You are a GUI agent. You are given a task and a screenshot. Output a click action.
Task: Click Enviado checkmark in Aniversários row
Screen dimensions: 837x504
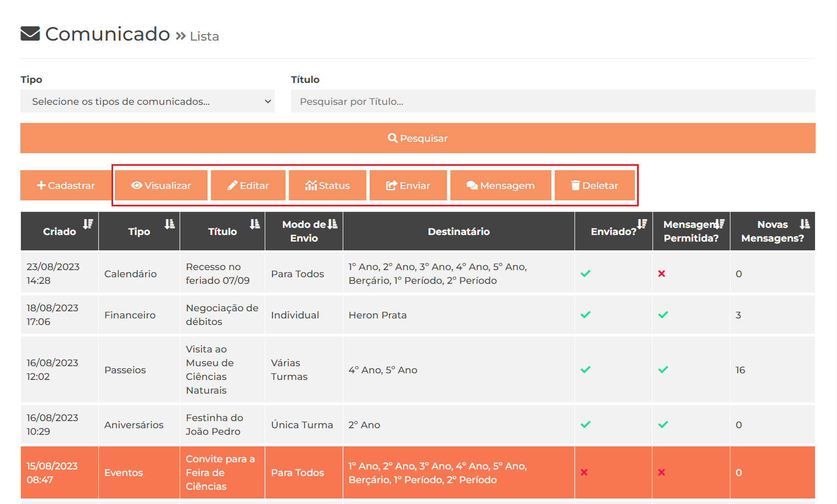585,424
